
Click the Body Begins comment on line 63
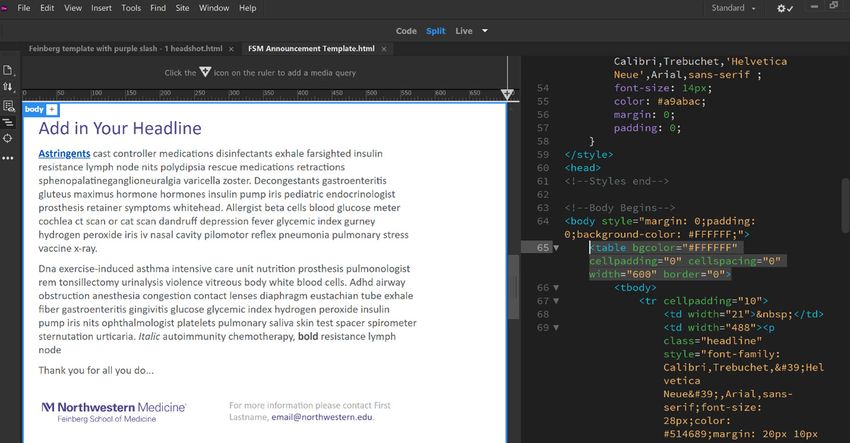point(620,208)
